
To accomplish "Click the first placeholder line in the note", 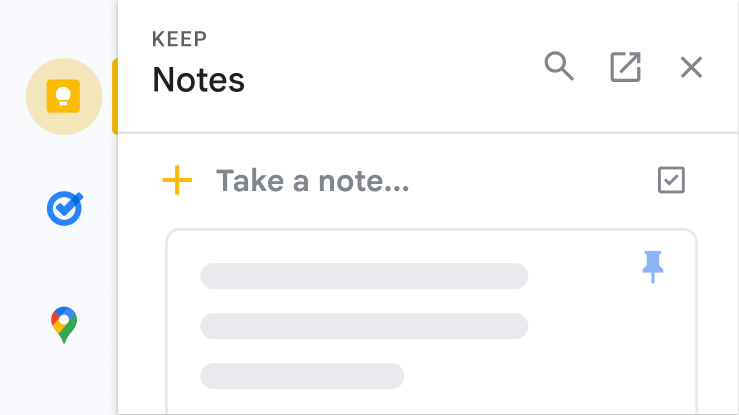I will pyautogui.click(x=364, y=276).
